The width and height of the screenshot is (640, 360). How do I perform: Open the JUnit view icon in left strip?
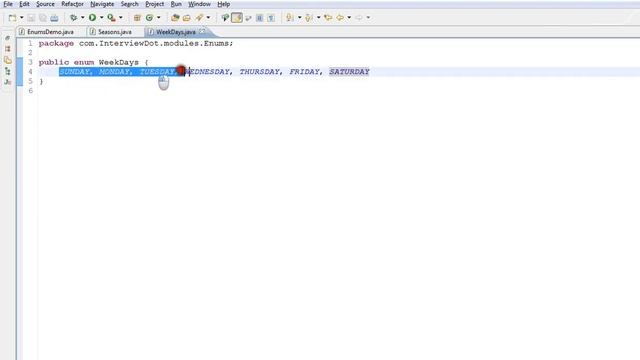coord(7,82)
